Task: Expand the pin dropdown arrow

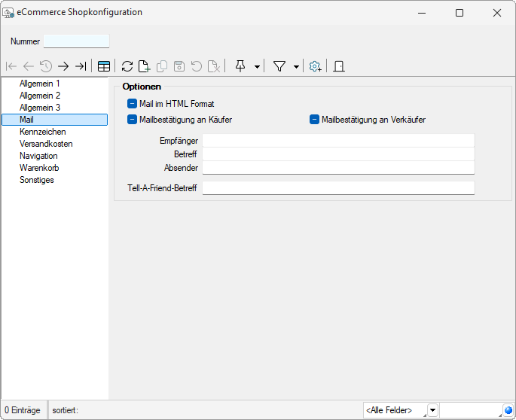Action: point(257,66)
